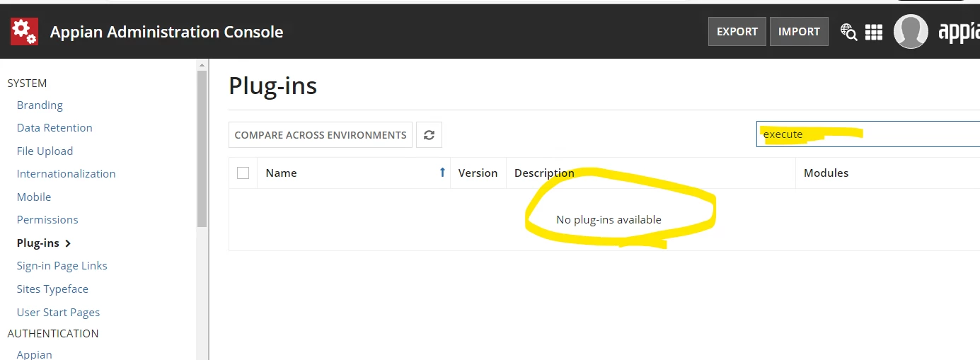Open User Start Pages
980x360 pixels.
tap(58, 312)
